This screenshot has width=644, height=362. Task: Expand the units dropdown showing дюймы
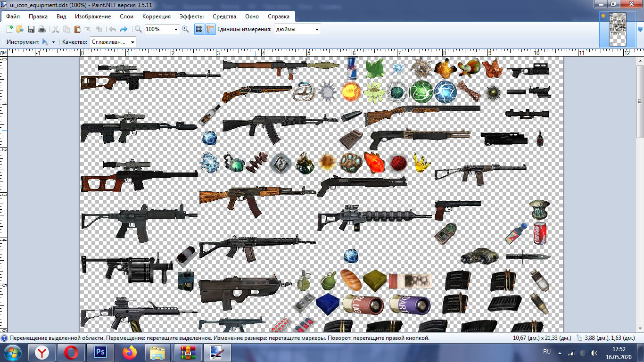[317, 29]
